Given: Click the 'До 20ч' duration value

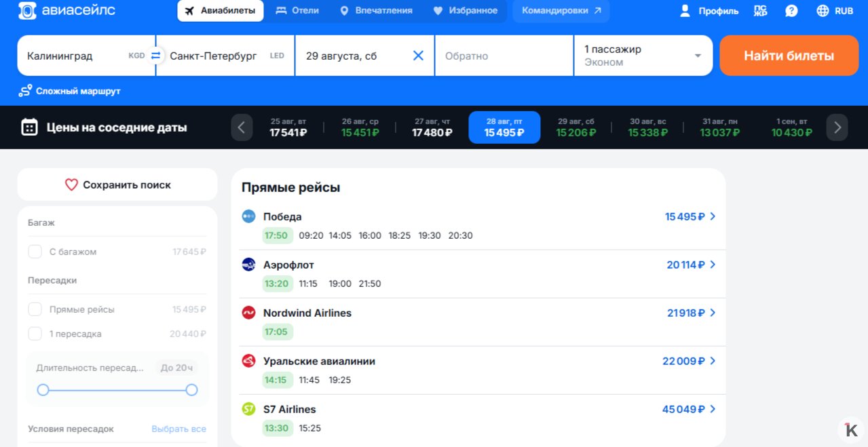Looking at the screenshot, I should click(x=176, y=368).
